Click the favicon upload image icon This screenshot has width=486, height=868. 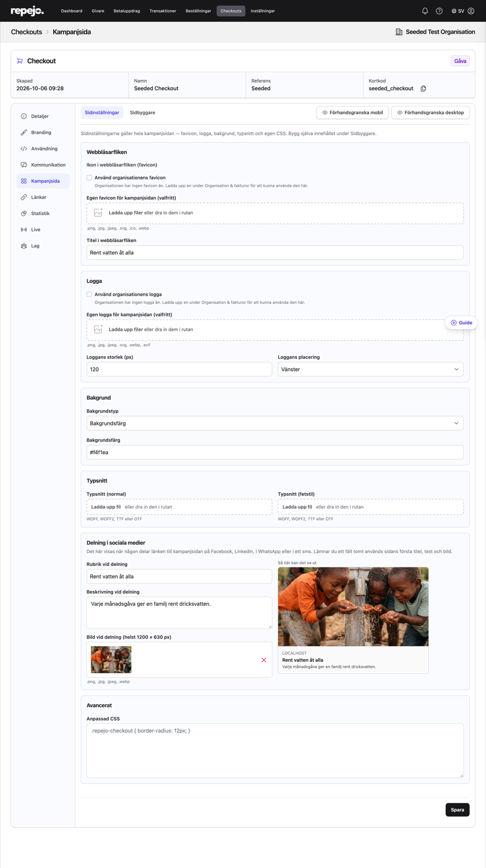pos(98,213)
